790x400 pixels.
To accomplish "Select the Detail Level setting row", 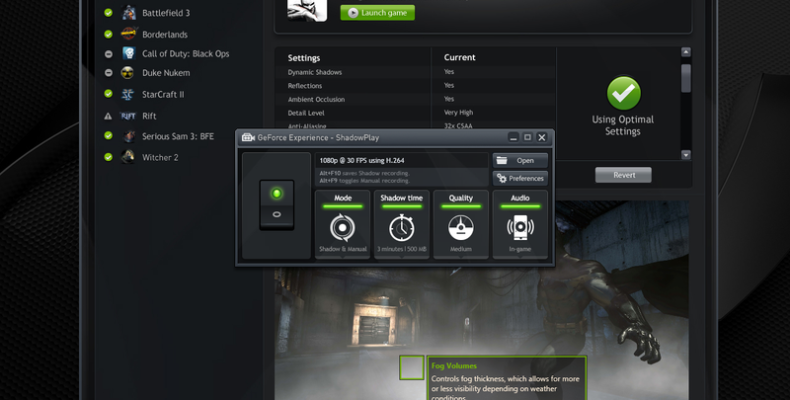I will pos(416,113).
